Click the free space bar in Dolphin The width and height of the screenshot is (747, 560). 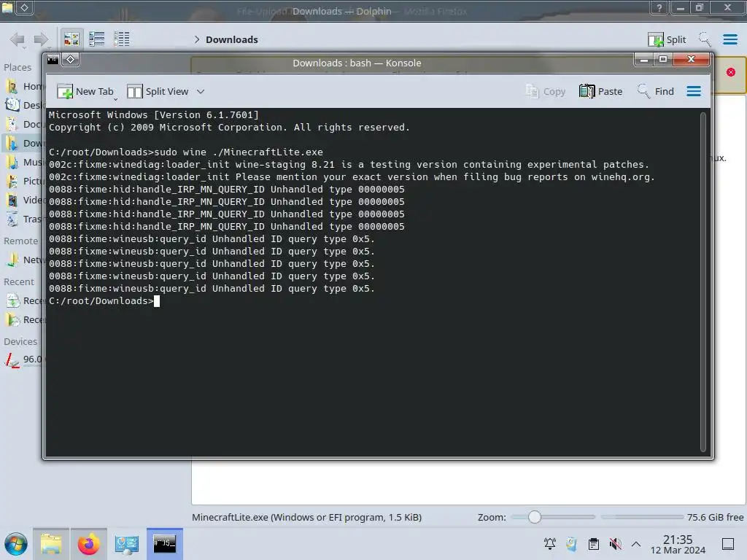tap(642, 517)
